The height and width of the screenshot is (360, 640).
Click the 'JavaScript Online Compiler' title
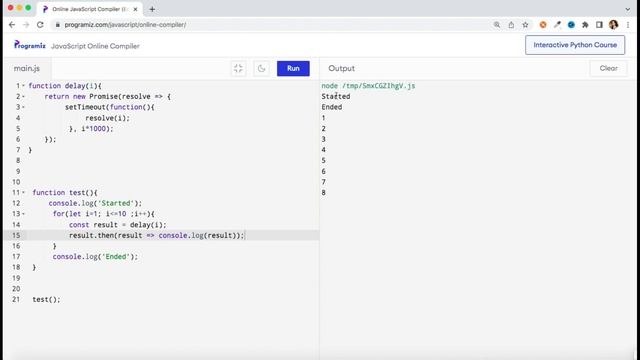[95, 46]
